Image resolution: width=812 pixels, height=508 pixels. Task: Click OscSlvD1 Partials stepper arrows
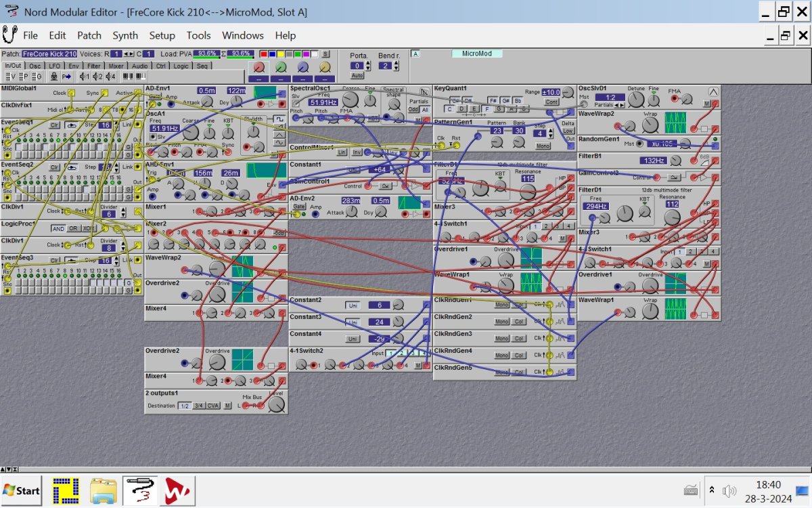[x=619, y=105]
